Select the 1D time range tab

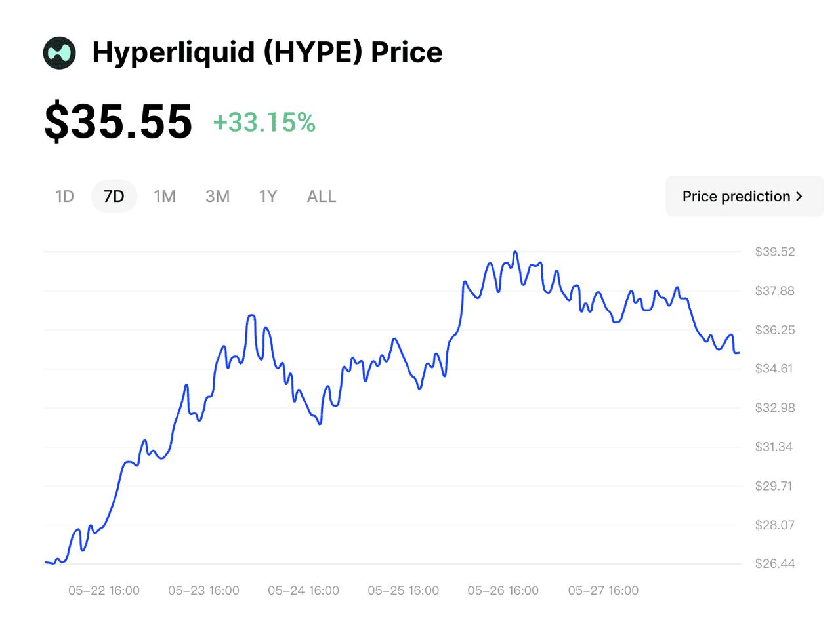(64, 196)
